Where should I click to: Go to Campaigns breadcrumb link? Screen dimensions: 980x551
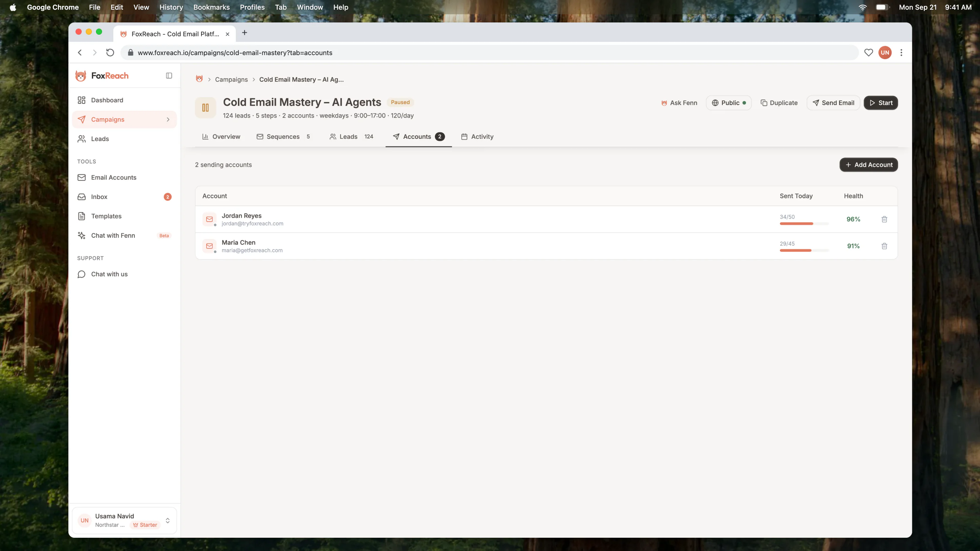pos(231,80)
